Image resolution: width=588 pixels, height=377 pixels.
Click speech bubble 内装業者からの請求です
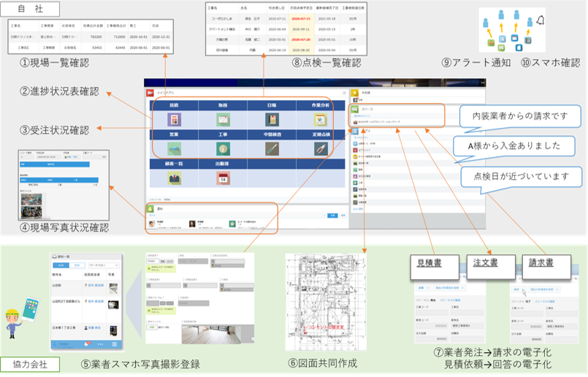[520, 116]
